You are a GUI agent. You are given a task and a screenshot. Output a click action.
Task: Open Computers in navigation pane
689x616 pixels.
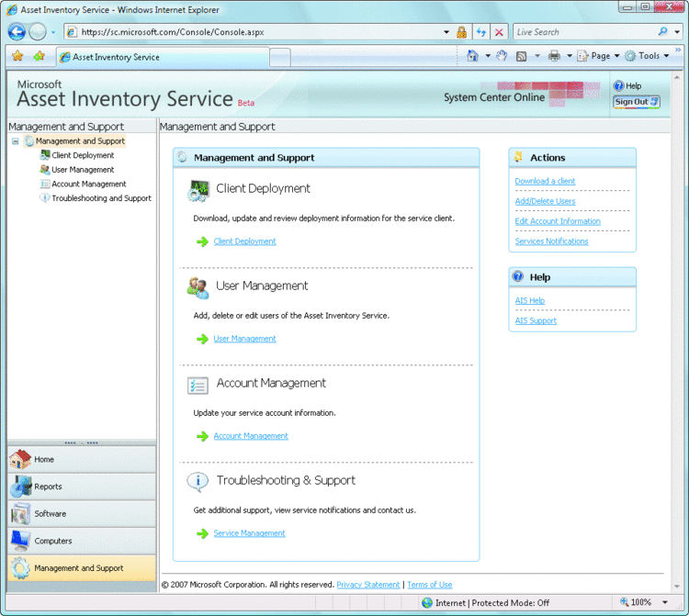pos(82,541)
